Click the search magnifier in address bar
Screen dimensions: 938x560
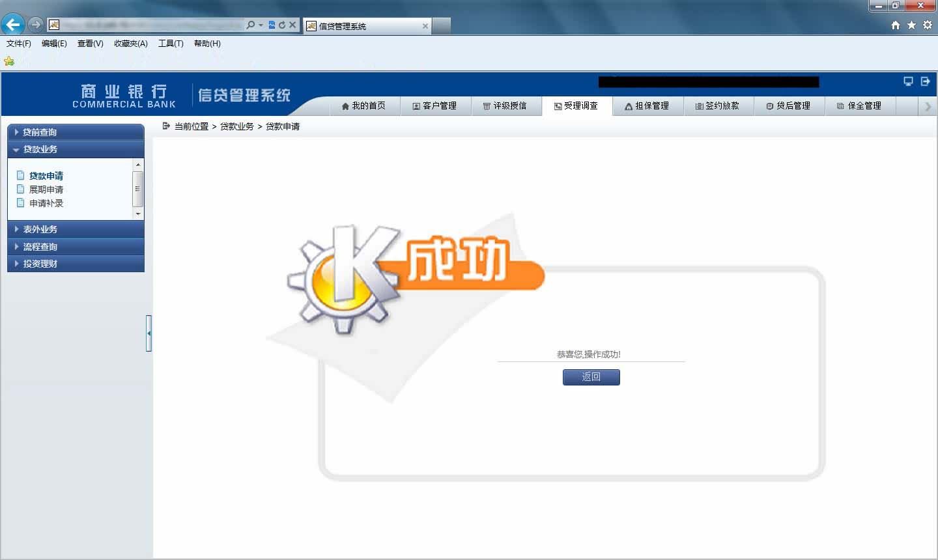point(251,25)
